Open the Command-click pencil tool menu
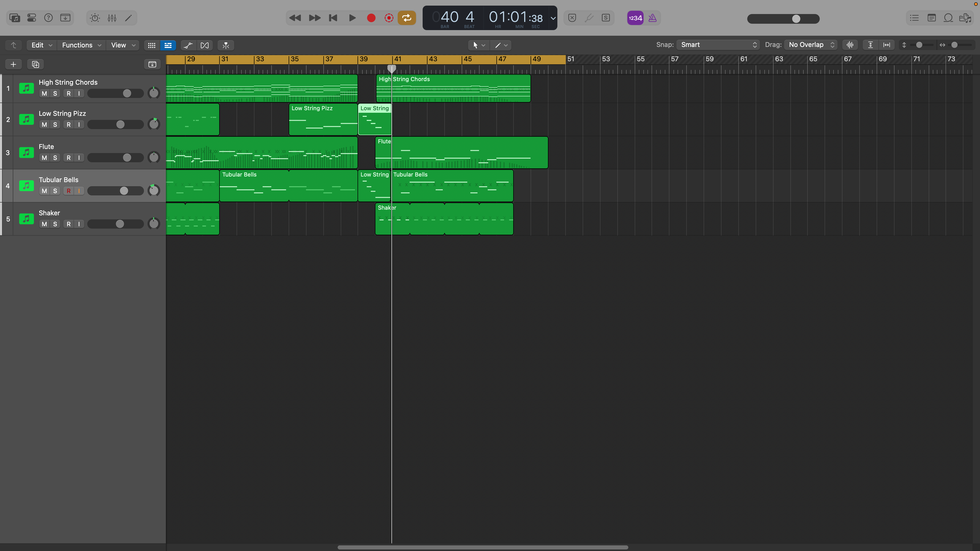 (x=501, y=45)
